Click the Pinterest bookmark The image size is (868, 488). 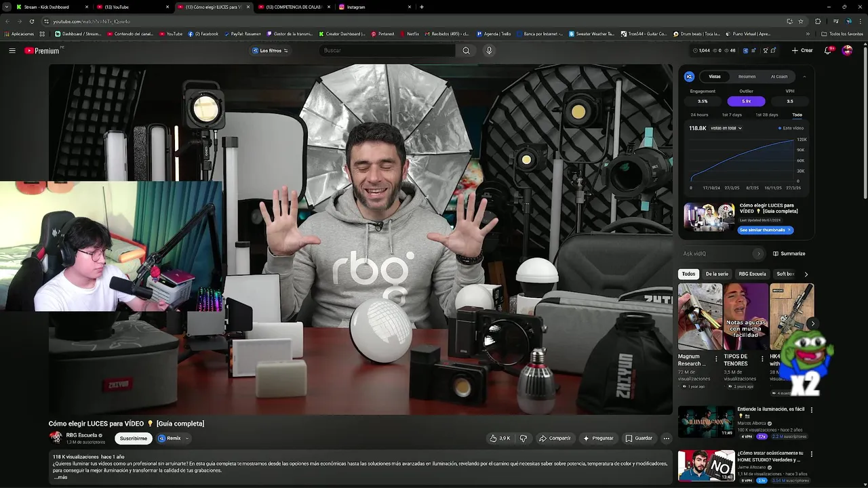tap(382, 34)
